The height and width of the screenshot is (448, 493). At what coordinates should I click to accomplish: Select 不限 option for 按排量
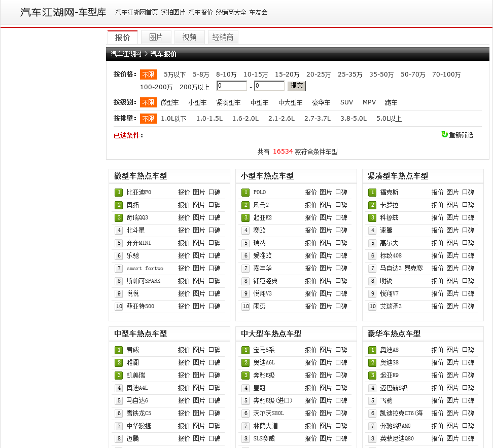(149, 119)
